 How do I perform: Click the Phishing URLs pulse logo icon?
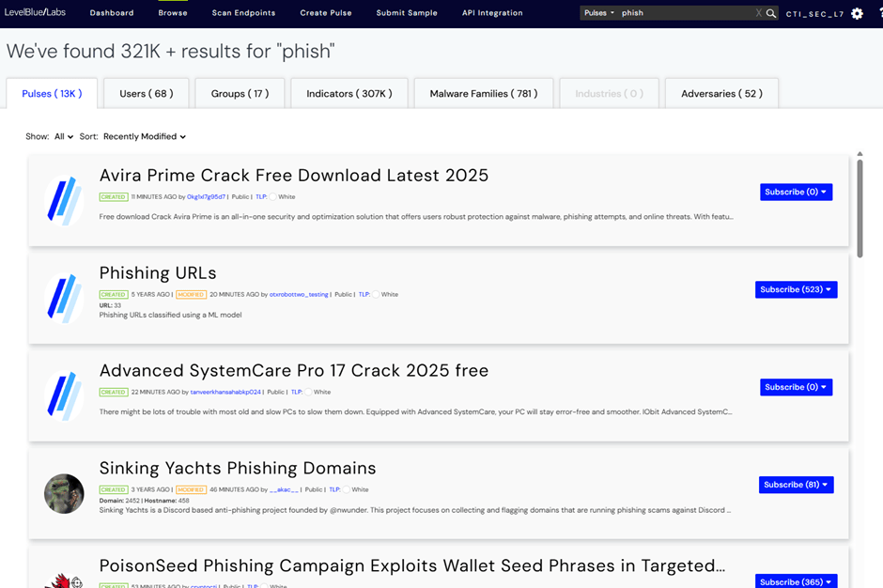pyautogui.click(x=64, y=299)
